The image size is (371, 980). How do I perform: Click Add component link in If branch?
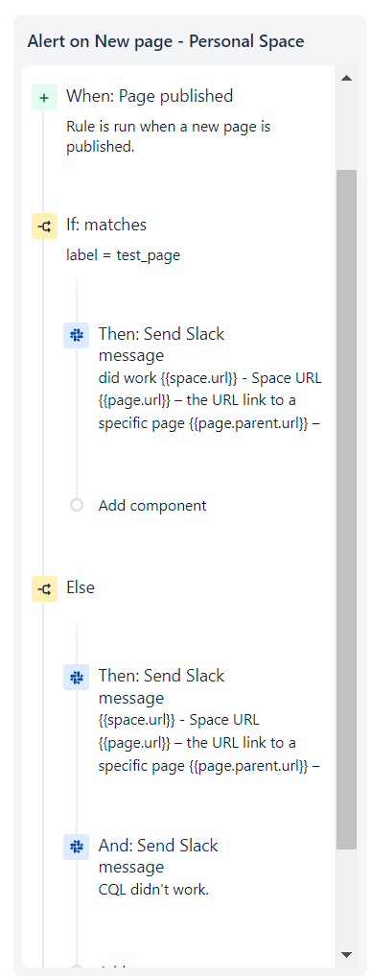[x=152, y=505]
